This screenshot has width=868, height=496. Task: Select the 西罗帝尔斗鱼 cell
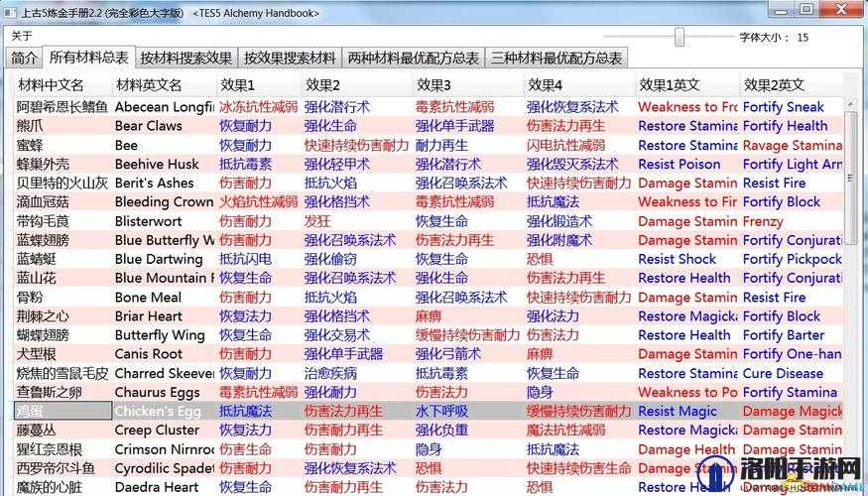point(56,468)
